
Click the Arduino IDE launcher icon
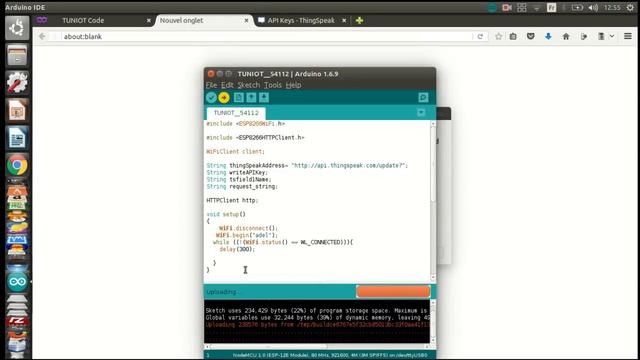pyautogui.click(x=17, y=282)
